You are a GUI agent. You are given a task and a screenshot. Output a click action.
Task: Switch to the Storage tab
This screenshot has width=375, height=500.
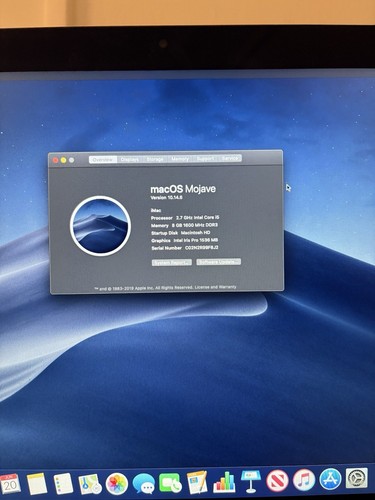[155, 159]
